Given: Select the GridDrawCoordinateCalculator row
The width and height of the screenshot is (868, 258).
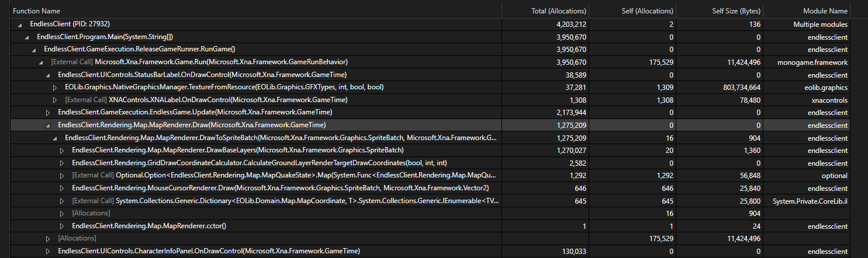Looking at the screenshot, I should click(x=434, y=163).
